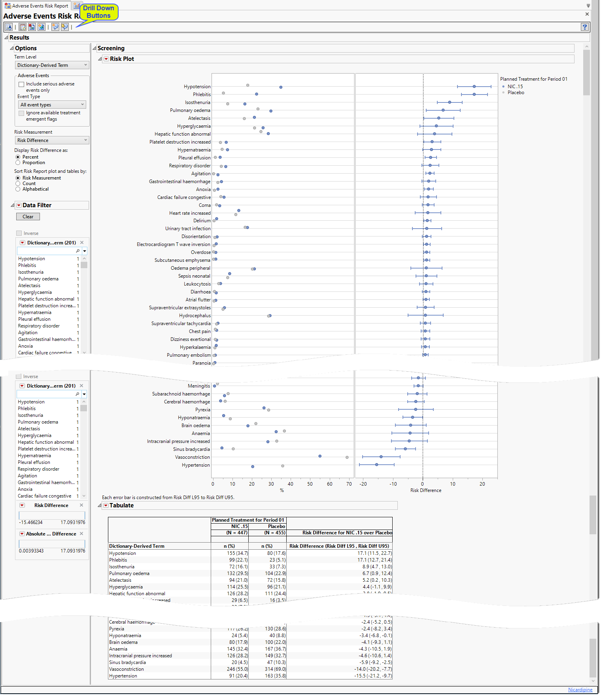Select the Proportion display option
Viewport: 601px width, 700px height.
18,163
